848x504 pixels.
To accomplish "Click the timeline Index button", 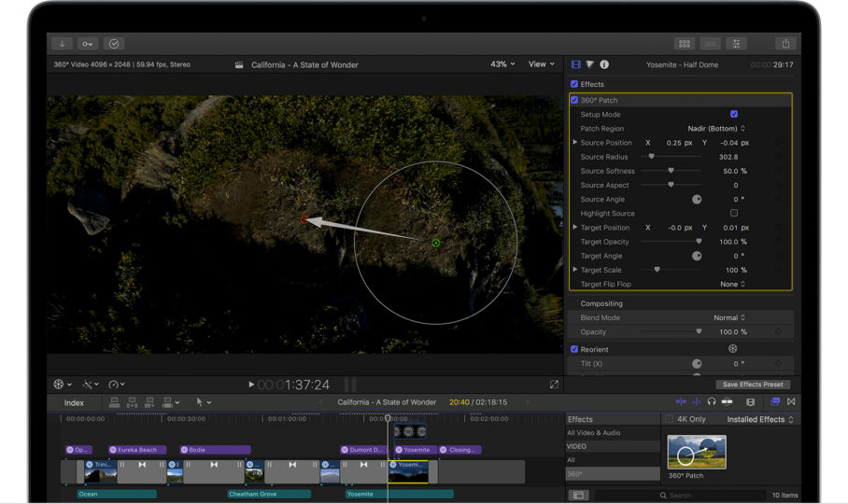I will (x=74, y=402).
